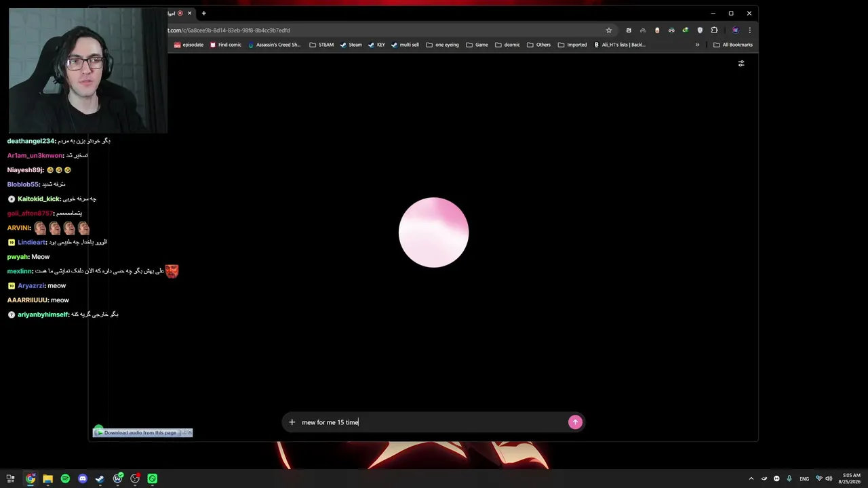
Task: Open the multi sell bookmark
Action: [405, 45]
